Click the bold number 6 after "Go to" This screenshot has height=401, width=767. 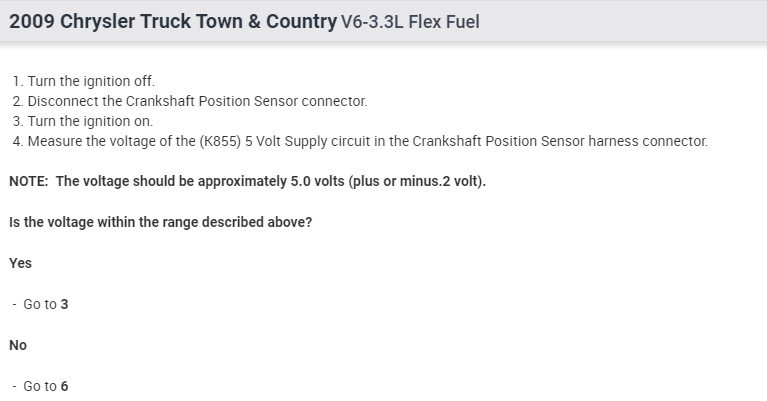tap(64, 386)
